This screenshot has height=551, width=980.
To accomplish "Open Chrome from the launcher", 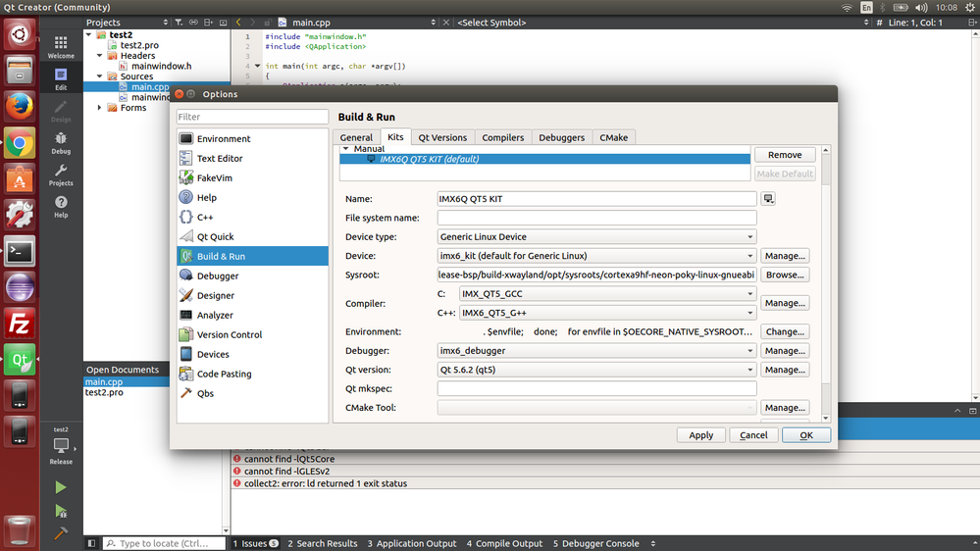I will [20, 143].
